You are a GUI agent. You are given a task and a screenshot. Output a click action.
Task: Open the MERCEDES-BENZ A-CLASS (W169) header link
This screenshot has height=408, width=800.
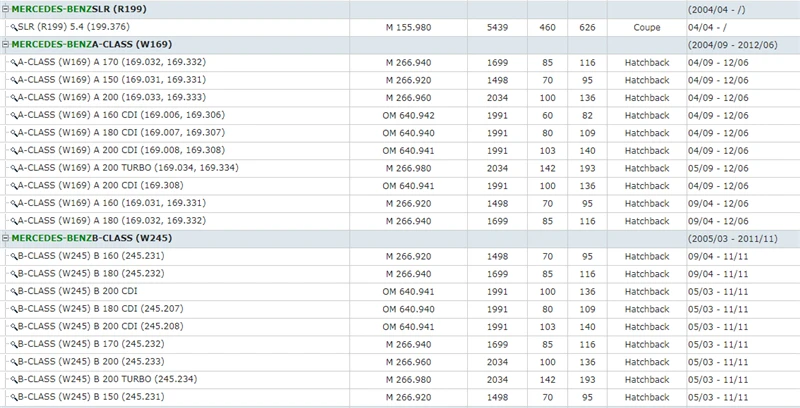[x=91, y=44]
